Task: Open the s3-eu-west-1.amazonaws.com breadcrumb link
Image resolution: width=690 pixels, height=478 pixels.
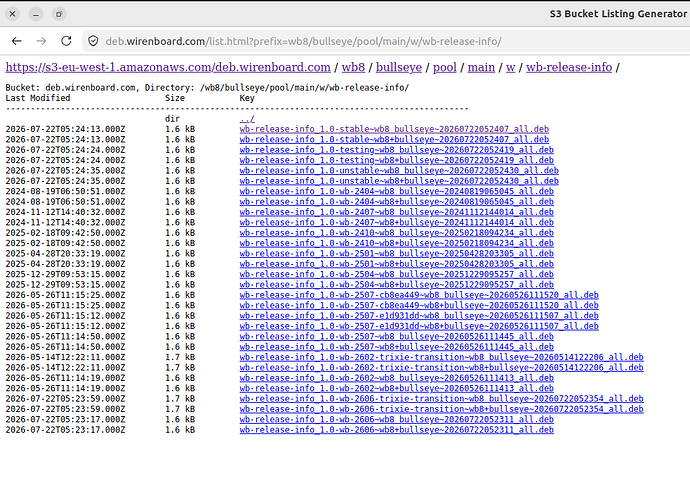Action: pyautogui.click(x=168, y=67)
